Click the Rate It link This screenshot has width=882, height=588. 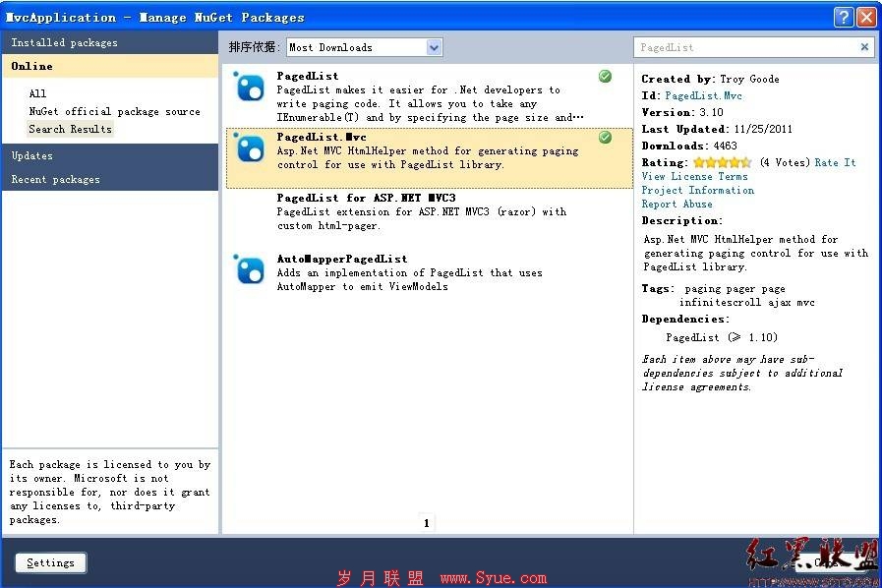point(836,162)
